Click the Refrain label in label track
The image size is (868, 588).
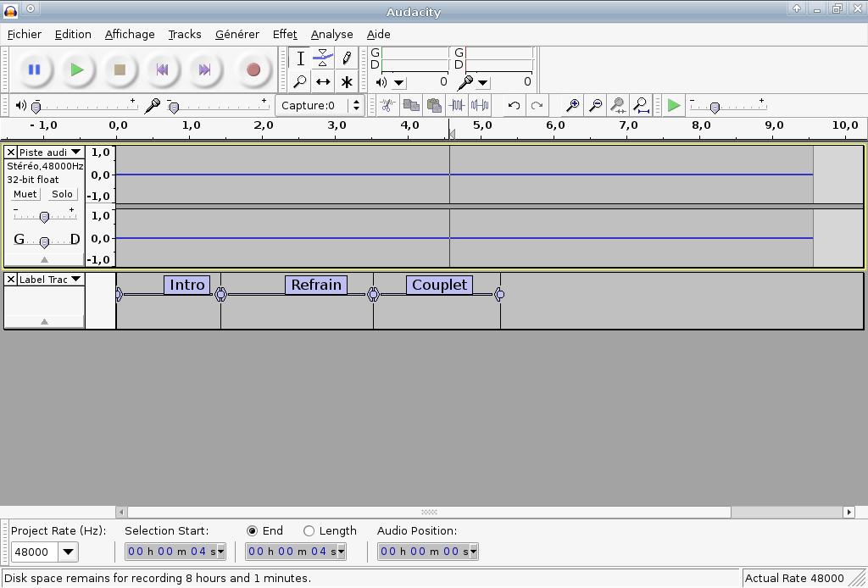coord(316,285)
